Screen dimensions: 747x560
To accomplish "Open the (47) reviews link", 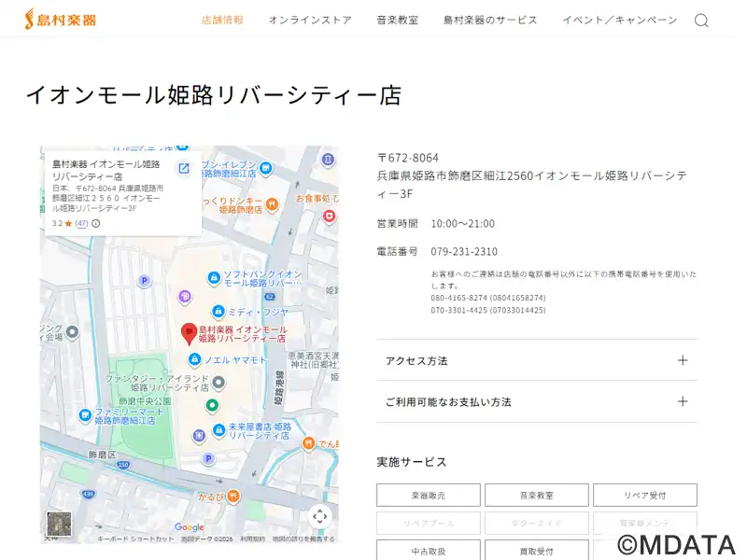I will (82, 223).
